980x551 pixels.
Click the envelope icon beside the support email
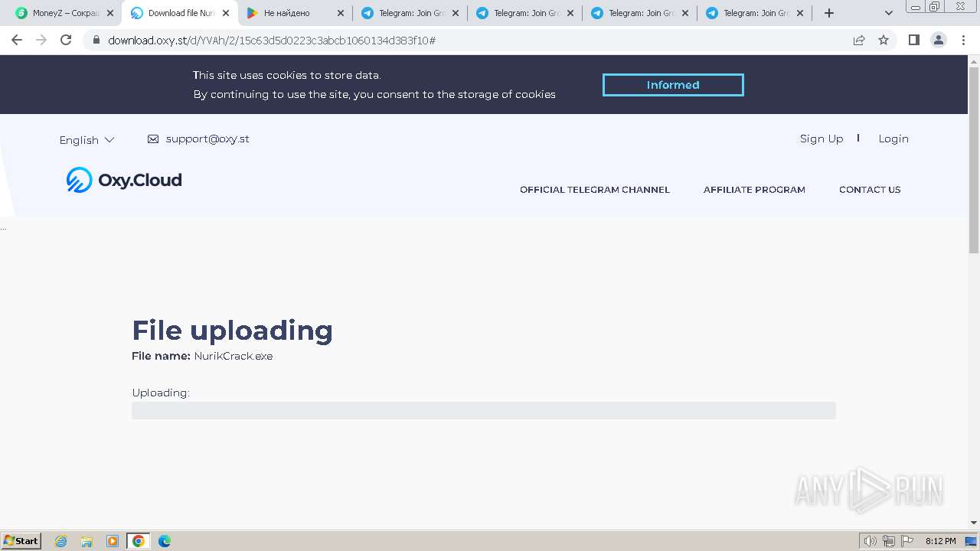[x=153, y=139]
